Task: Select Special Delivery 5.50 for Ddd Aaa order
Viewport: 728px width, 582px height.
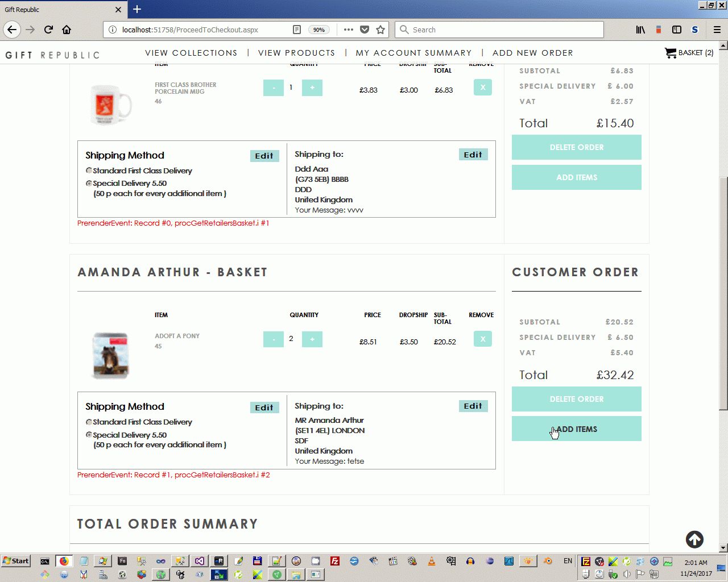Action: pos(89,183)
